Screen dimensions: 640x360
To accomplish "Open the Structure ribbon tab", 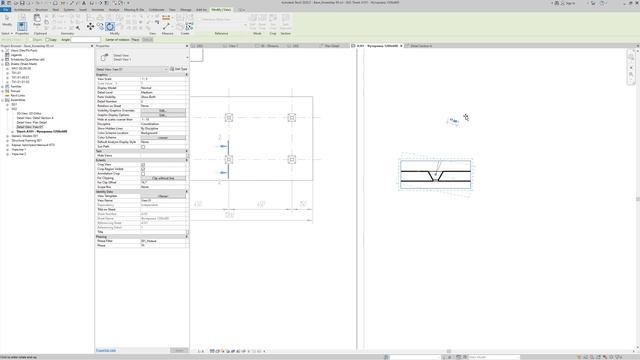I will (x=41, y=9).
